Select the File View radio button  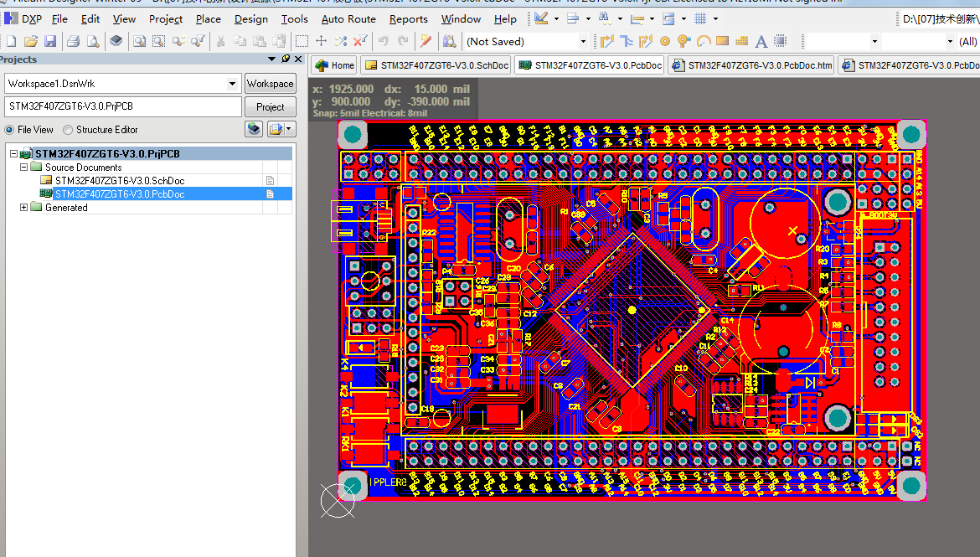pyautogui.click(x=9, y=130)
